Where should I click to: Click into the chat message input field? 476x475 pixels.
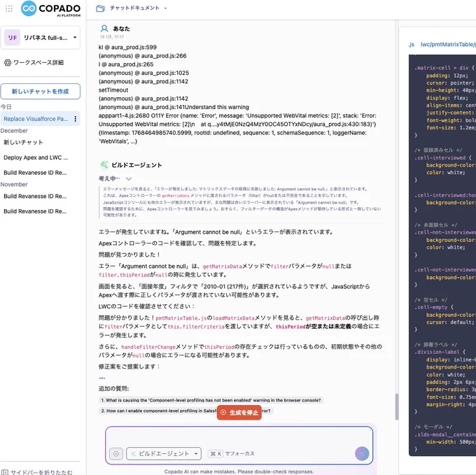pos(239,437)
